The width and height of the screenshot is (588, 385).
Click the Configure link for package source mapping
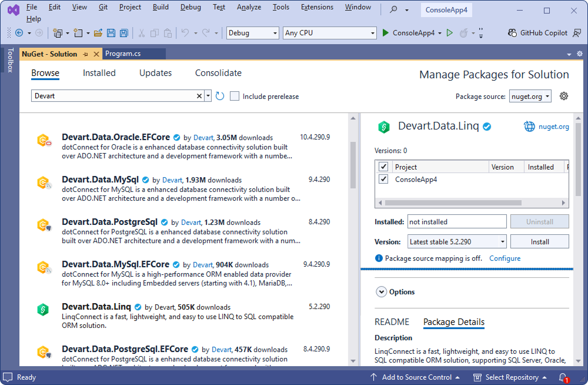tap(505, 258)
